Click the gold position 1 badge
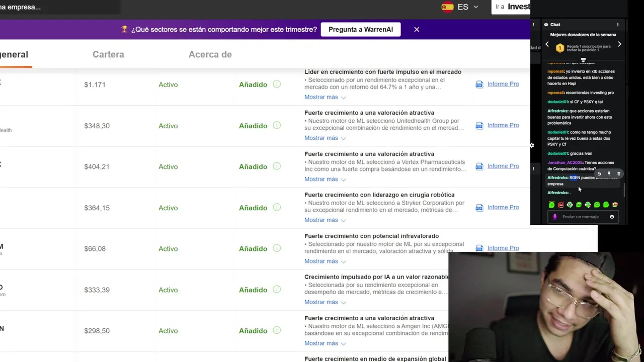 click(x=560, y=48)
